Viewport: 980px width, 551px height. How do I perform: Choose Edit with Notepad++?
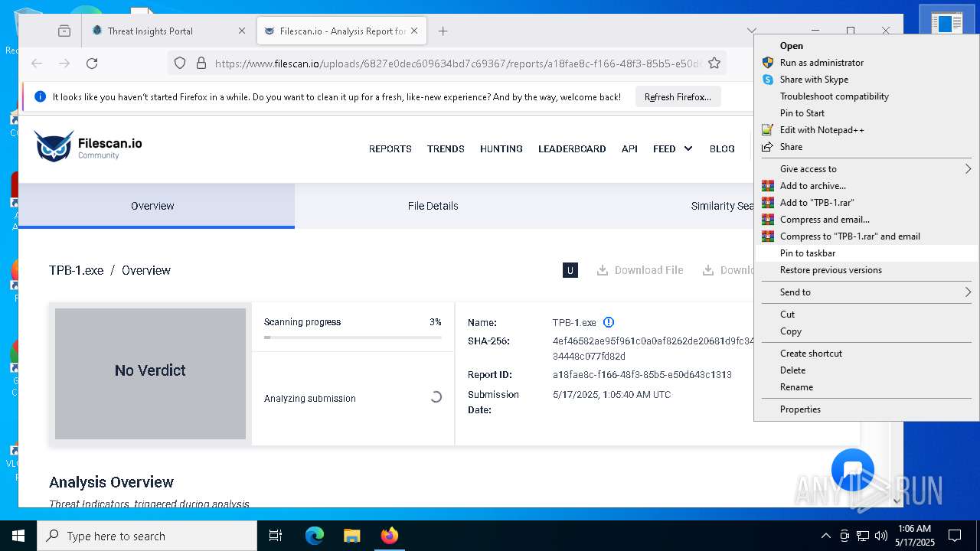(867, 130)
